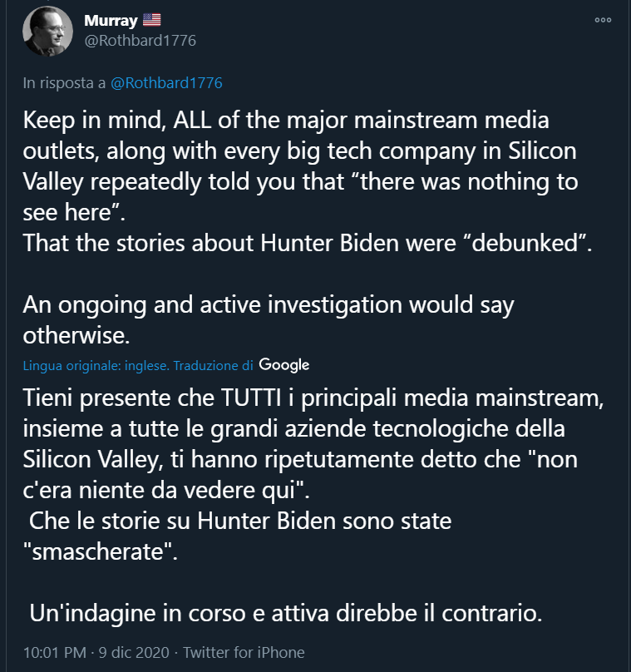Click the "Hunter Biden were debunked" English line
631x672 pixels.
[x=308, y=243]
